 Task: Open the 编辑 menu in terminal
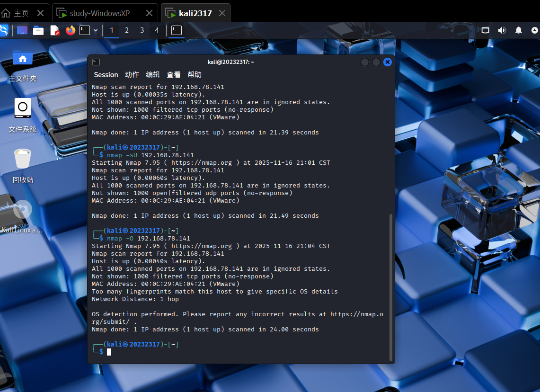click(152, 75)
